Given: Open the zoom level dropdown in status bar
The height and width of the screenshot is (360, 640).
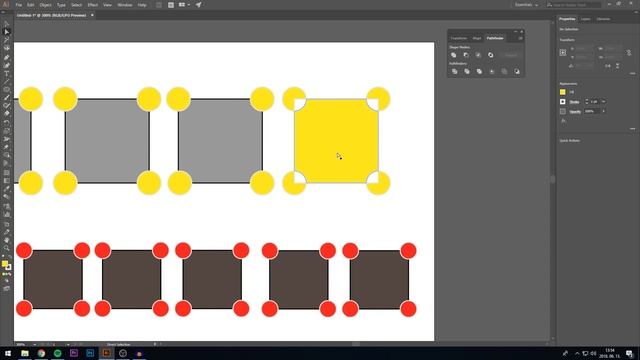Looking at the screenshot, I should (x=34, y=344).
